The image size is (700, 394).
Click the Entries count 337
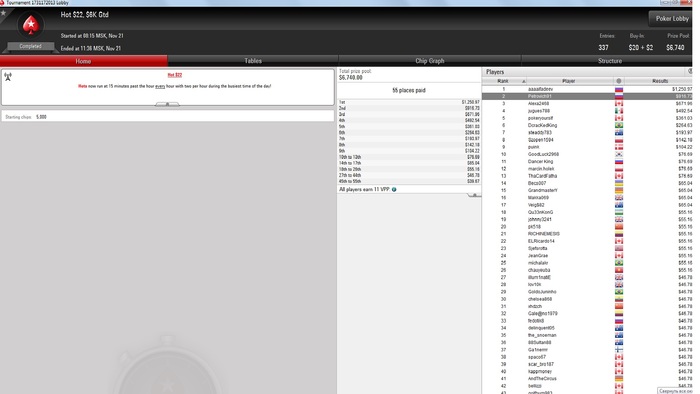604,48
